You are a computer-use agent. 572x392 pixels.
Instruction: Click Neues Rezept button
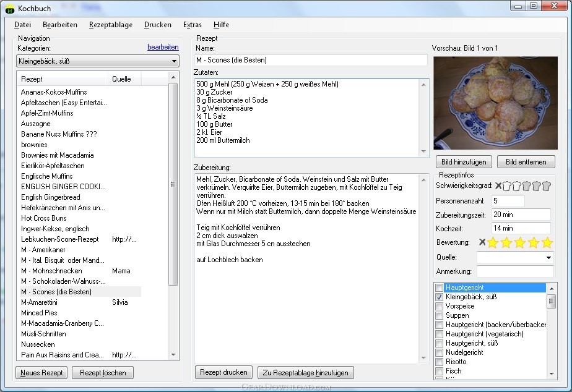(x=41, y=373)
